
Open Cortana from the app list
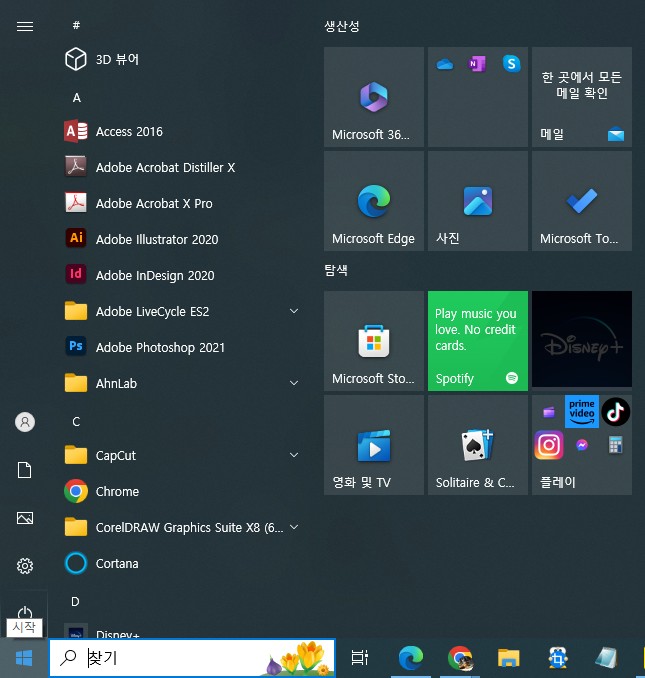pos(182,563)
